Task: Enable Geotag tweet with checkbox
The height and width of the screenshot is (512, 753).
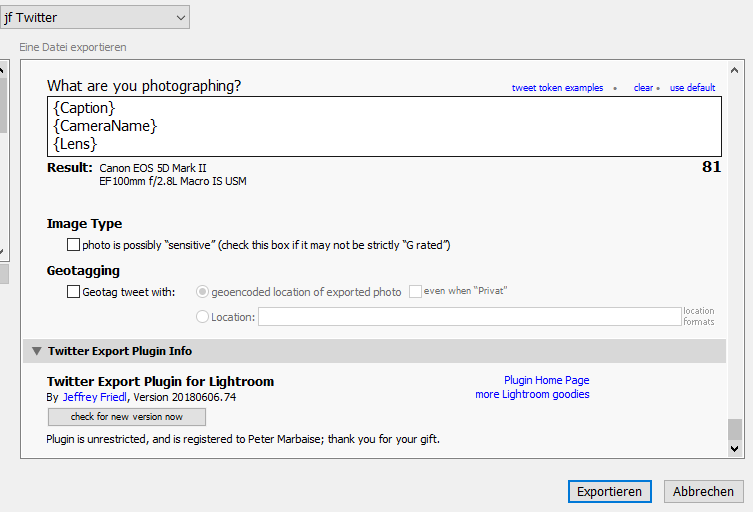Action: (73, 292)
